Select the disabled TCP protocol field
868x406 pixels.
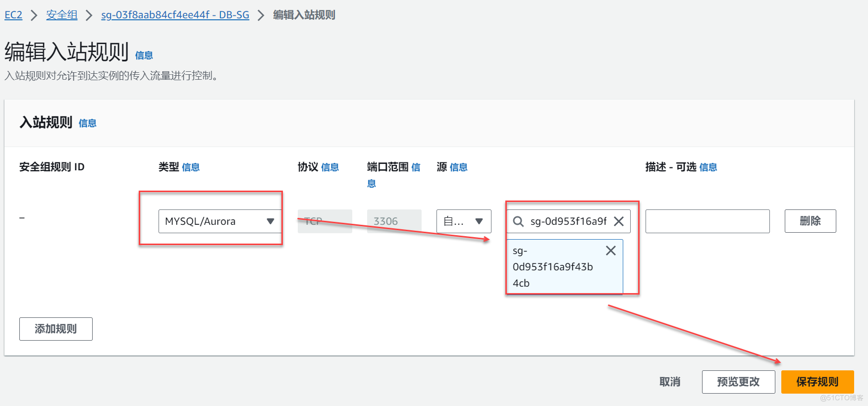[325, 221]
